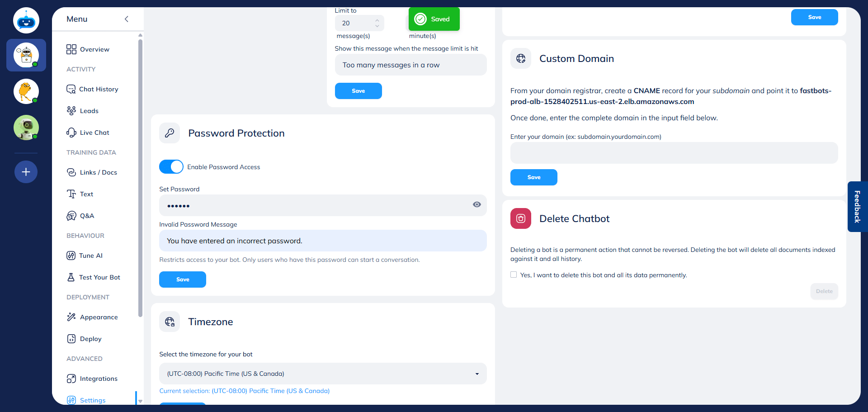Click the Test Your Bot flask icon
The image size is (868, 412).
71,277
